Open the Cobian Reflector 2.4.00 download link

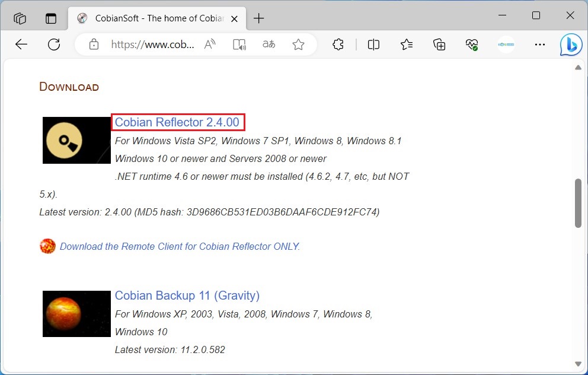click(177, 122)
